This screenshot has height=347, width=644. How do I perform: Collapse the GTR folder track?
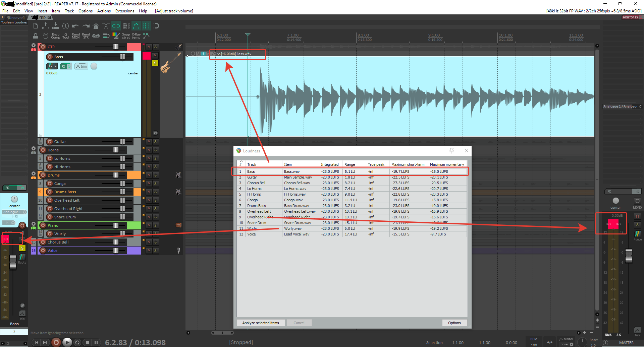click(34, 45)
